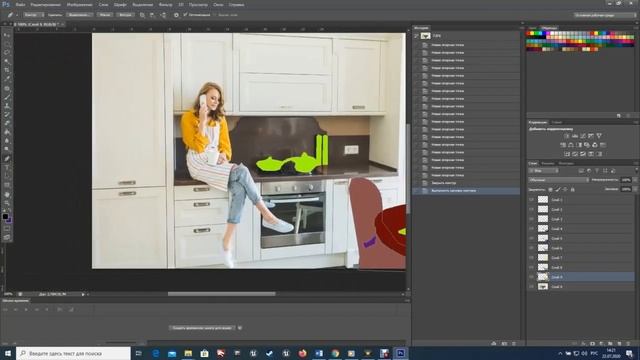Select the Dodge tool
The height and width of the screenshot is (360, 640).
[7, 149]
